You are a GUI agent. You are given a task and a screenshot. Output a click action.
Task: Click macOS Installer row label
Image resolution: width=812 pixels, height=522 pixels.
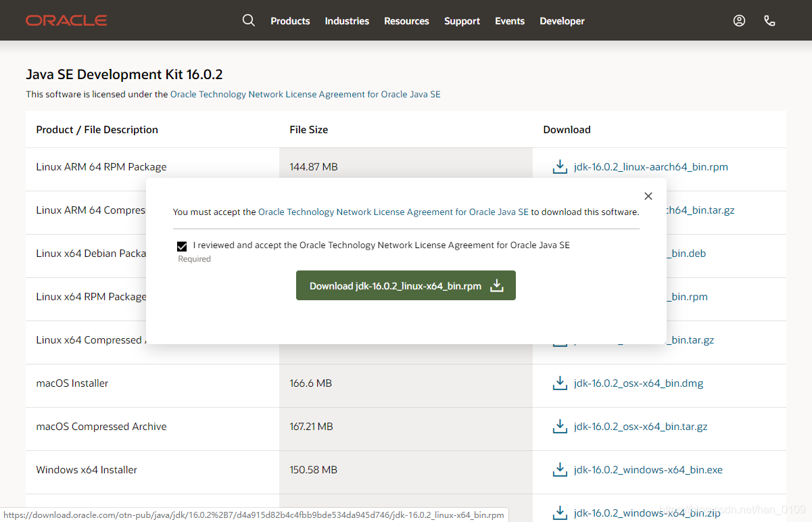72,383
